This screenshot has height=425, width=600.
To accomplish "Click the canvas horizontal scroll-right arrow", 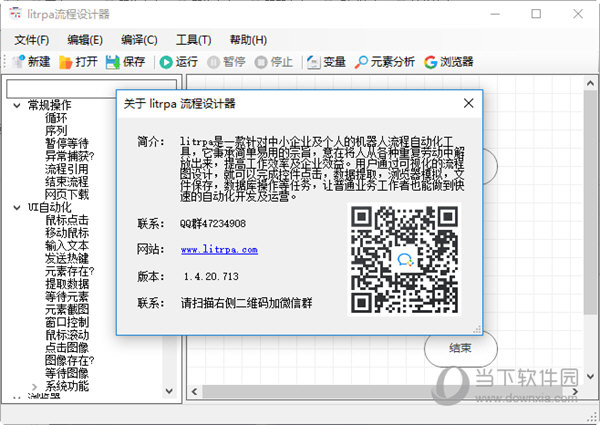I will click(x=575, y=391).
